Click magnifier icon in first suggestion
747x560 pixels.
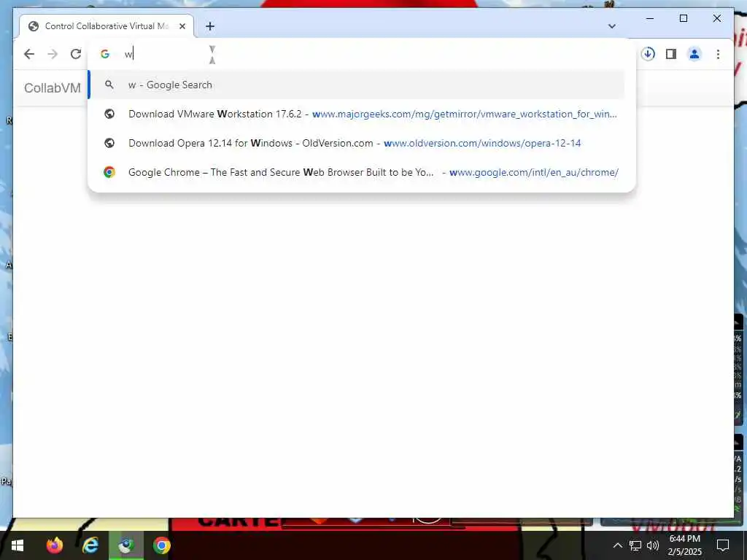pyautogui.click(x=109, y=85)
